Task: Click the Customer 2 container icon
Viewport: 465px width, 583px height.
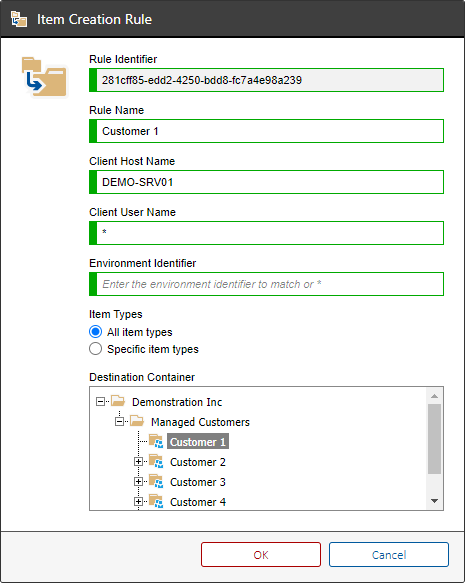Action: point(156,461)
